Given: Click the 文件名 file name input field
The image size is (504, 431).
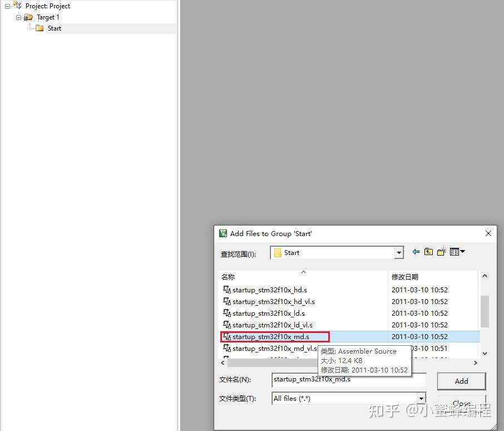Looking at the screenshot, I should (349, 380).
